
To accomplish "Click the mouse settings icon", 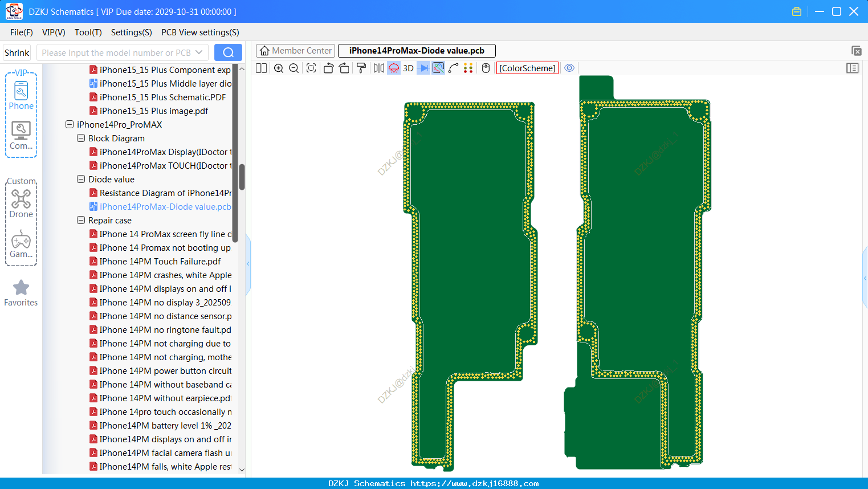I will tap(486, 68).
